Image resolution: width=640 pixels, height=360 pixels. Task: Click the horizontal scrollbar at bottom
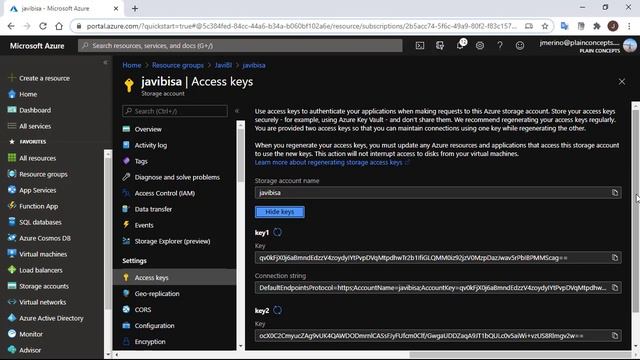[x=520, y=355]
